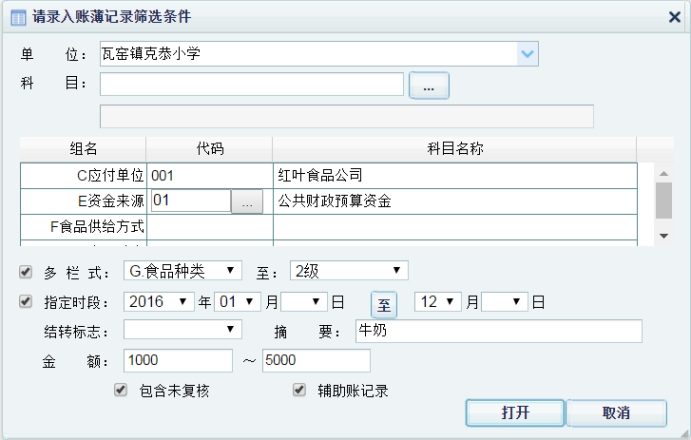Click the 摘要 field containing 牛奶

pyautogui.click(x=498, y=331)
